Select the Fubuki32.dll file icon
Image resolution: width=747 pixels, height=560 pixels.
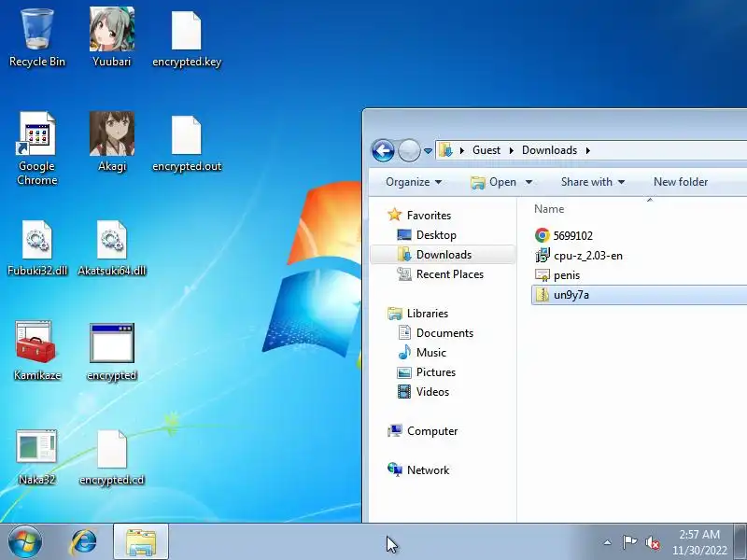click(37, 248)
